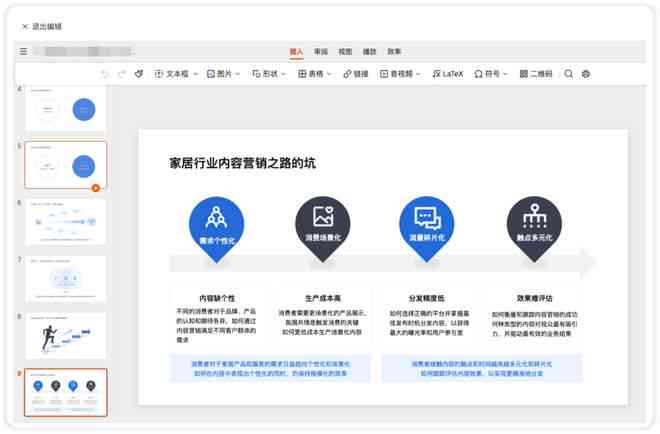The height and width of the screenshot is (434, 660).
Task: Click the undo arrow icon
Action: [x=104, y=74]
